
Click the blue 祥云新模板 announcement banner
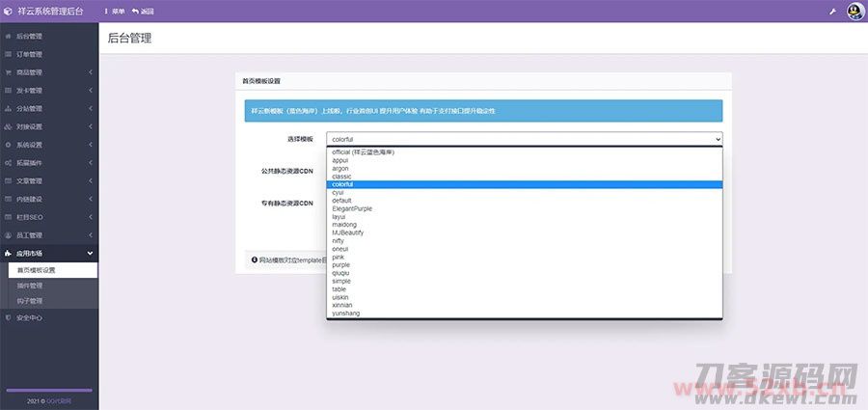[x=482, y=111]
